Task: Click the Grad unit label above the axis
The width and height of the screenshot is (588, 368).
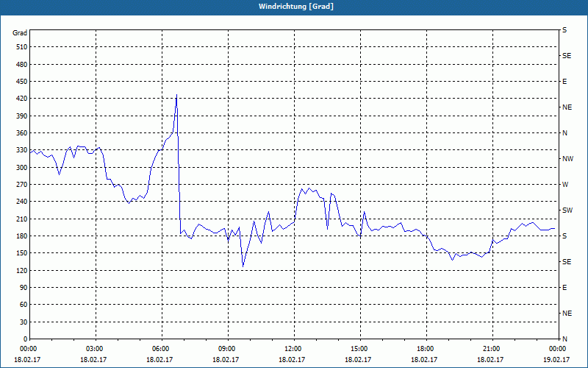Action: tap(20, 33)
